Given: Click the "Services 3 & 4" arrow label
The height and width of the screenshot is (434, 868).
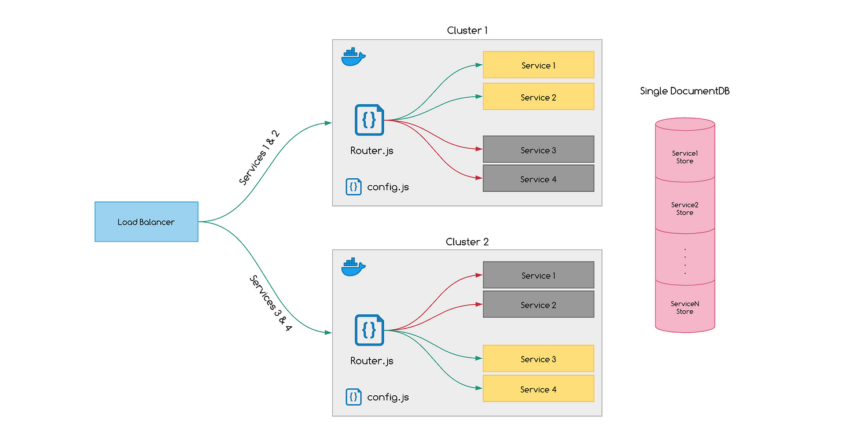Looking at the screenshot, I should 271,303.
